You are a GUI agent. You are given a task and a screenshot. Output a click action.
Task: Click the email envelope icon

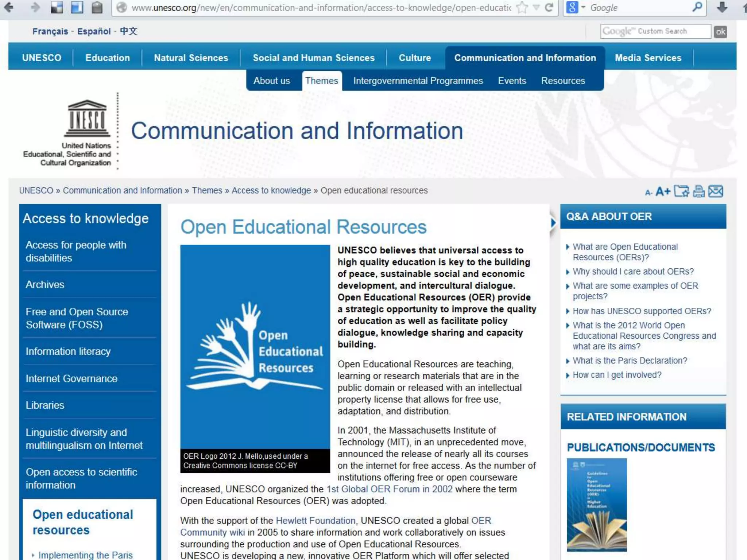coord(716,191)
